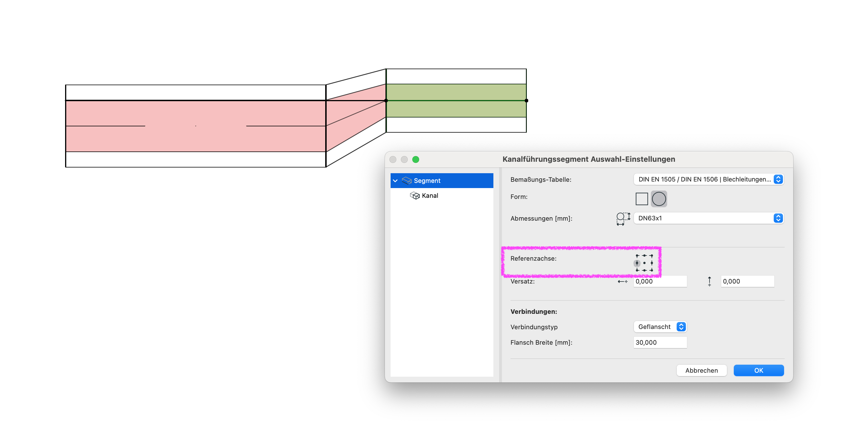Viewport: 868px width, 443px height.
Task: Set reference axis to bottom-right anchor
Action: 651,270
